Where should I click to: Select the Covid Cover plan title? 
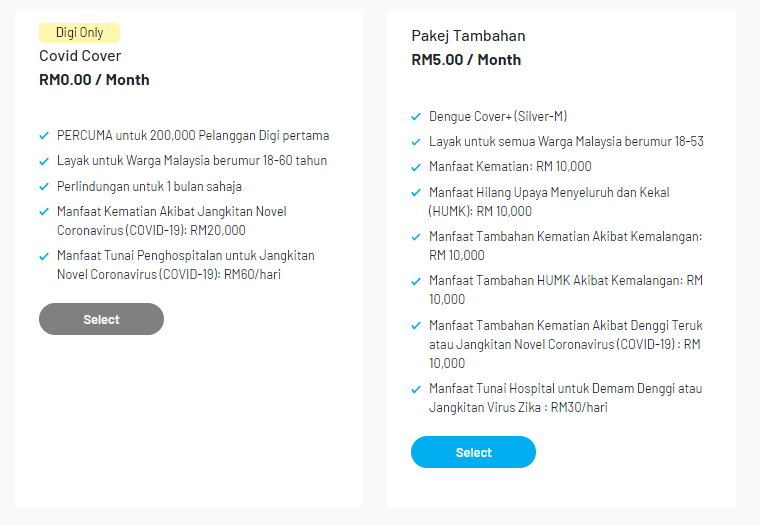pos(80,56)
